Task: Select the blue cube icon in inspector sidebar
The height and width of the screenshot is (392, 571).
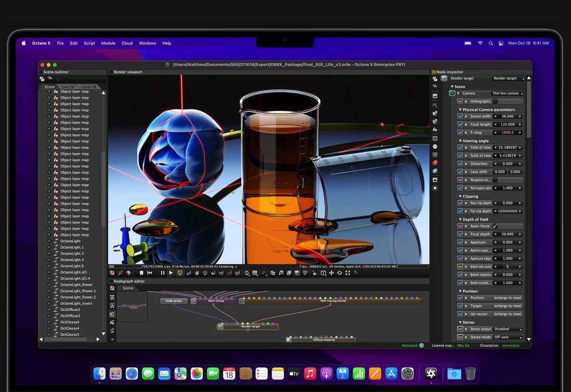Action: 435,171
